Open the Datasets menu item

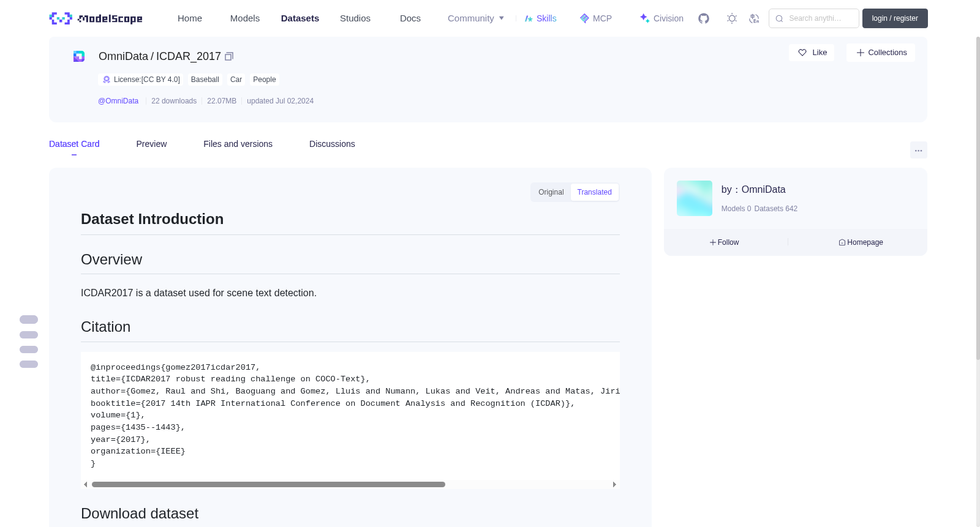click(300, 18)
